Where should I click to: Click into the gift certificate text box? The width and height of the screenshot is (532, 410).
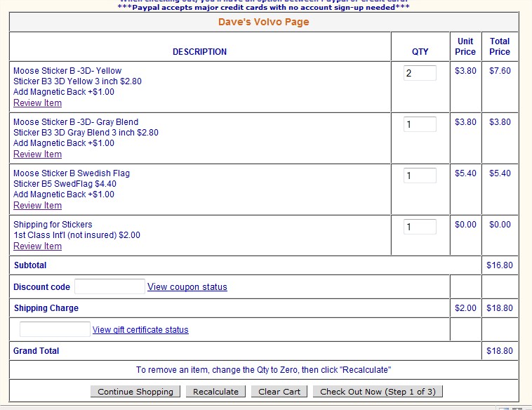pos(55,329)
